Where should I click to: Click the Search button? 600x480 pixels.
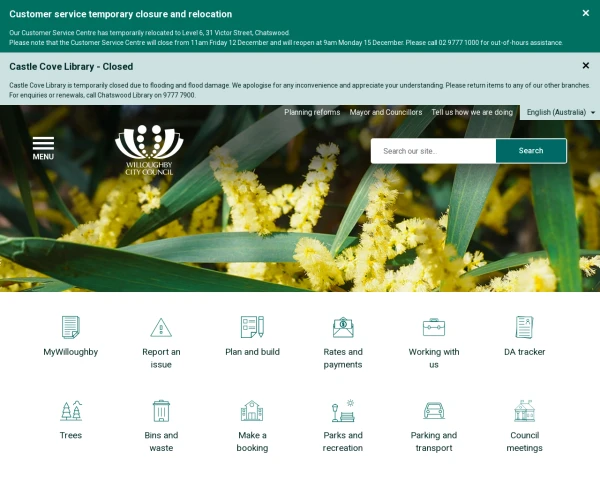(531, 151)
